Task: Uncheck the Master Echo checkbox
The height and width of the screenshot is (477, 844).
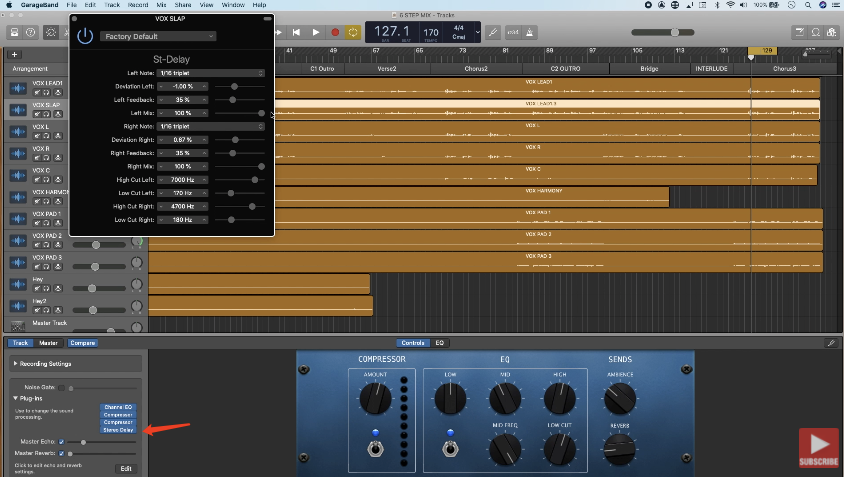Action: [61, 441]
